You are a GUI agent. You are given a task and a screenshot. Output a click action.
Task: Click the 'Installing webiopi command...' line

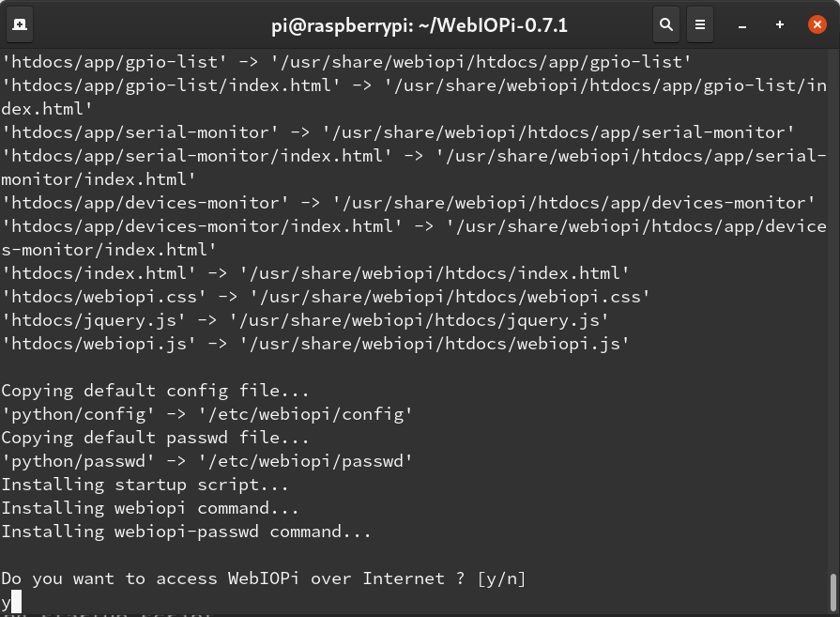point(150,507)
